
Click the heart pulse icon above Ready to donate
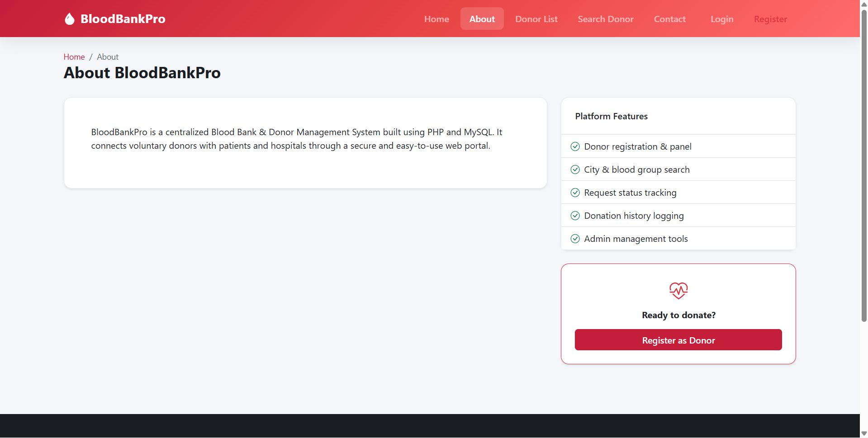coord(678,291)
